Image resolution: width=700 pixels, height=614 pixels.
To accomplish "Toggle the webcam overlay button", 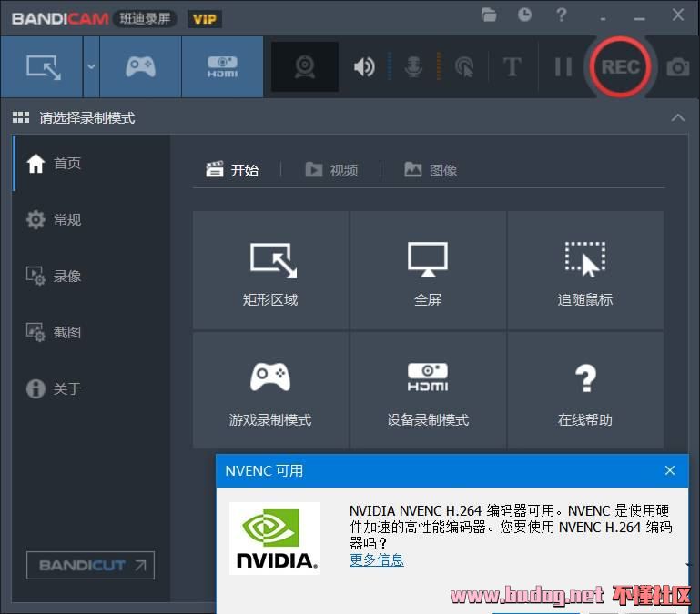I will click(305, 67).
